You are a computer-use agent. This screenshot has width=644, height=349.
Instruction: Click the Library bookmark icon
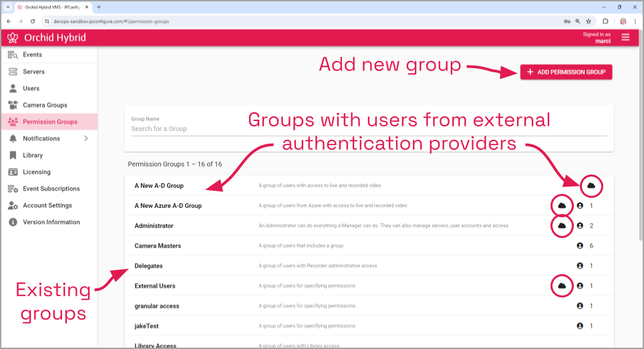point(13,155)
